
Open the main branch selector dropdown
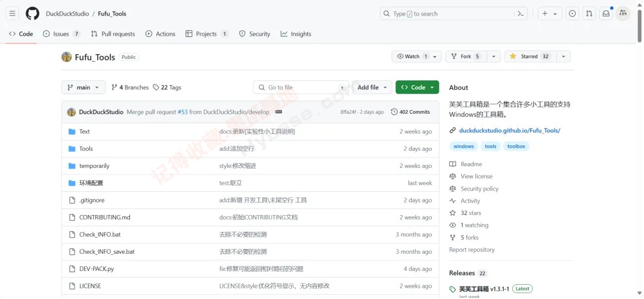84,88
